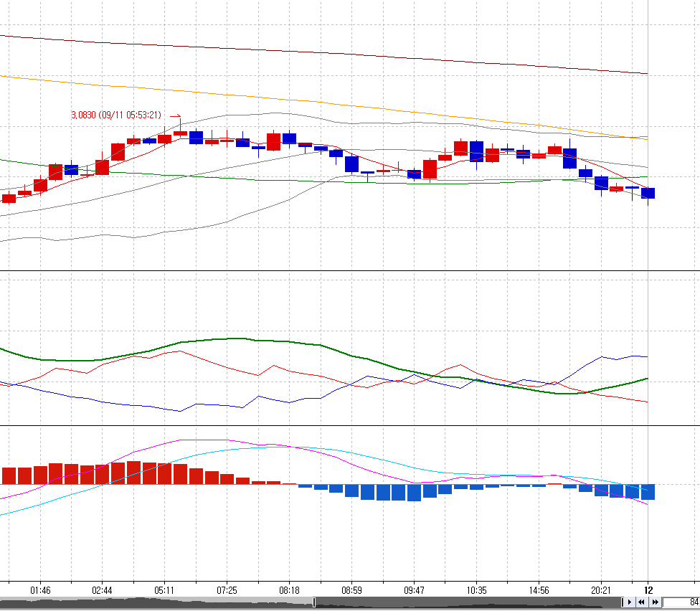
Task: Click the 01:46 time axis label
Action: point(40,590)
